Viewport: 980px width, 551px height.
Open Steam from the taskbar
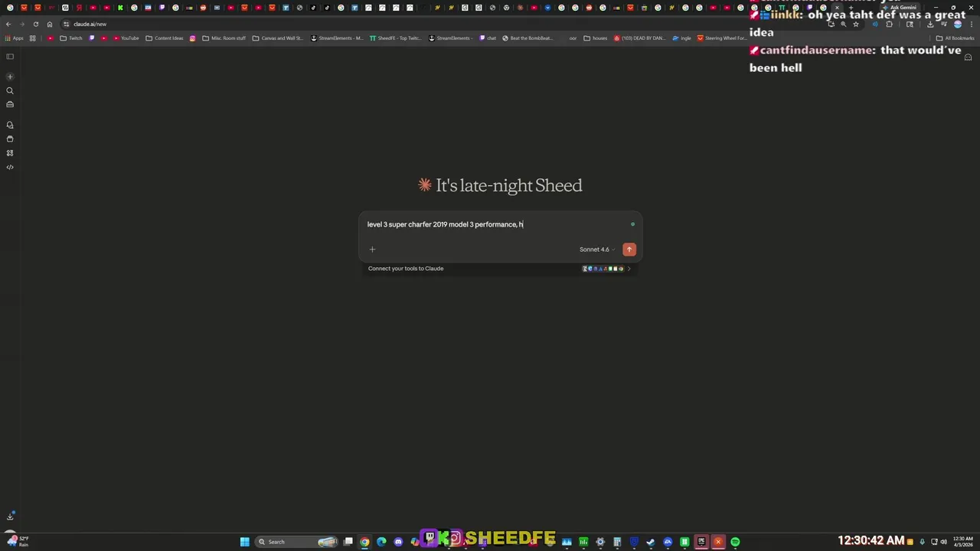(651, 542)
